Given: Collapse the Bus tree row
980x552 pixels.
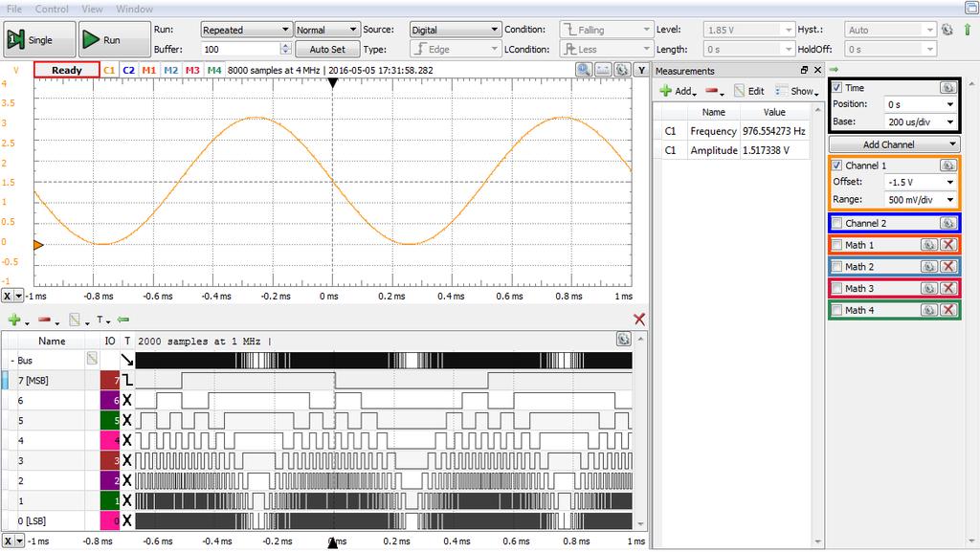Looking at the screenshot, I should click(x=11, y=361).
